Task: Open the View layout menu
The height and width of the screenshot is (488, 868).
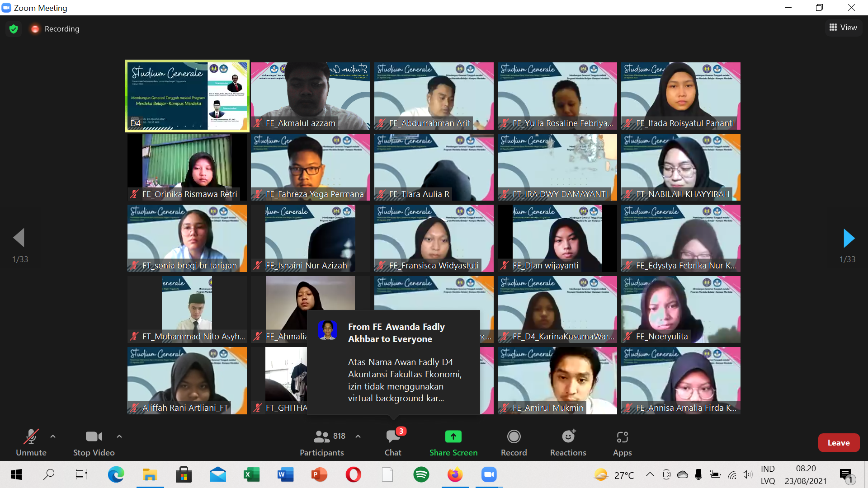Action: tap(843, 28)
